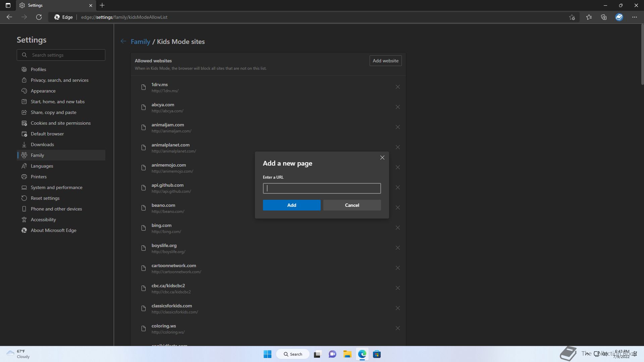Open Printers settings
Screen dimensions: 644x362
61,177
